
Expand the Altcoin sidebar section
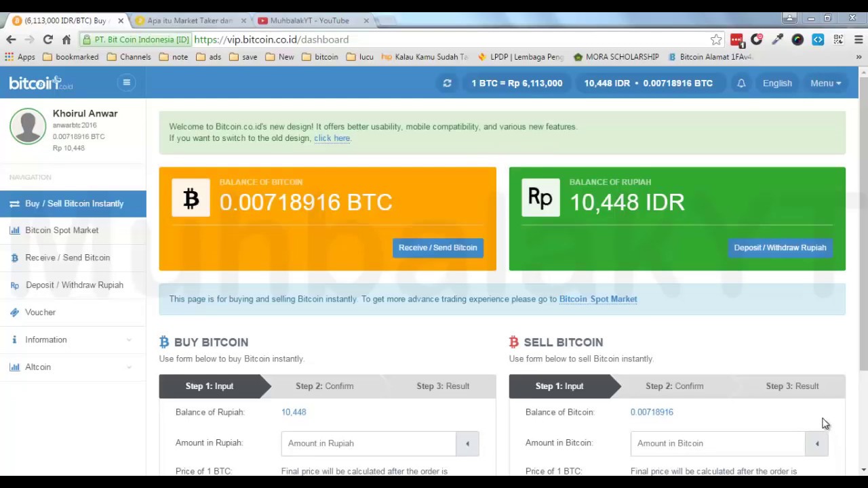[73, 367]
